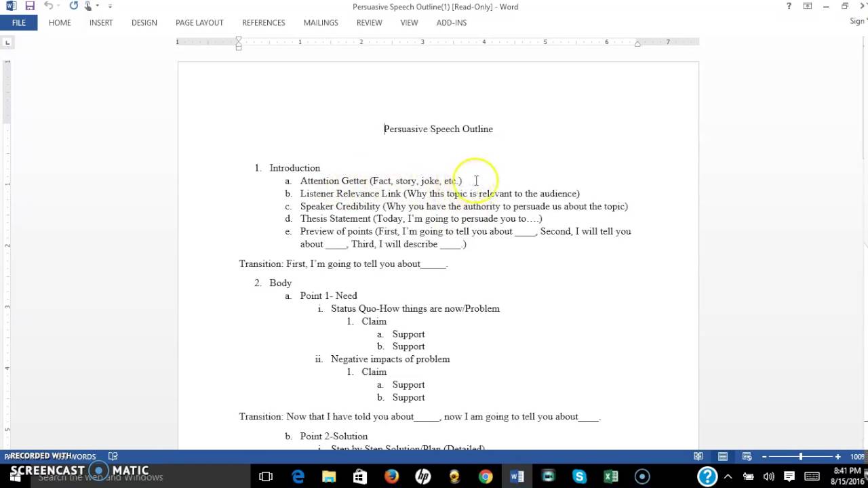This screenshot has width=868, height=488.
Task: Expand the hidden system tray icons chevron
Action: 730,476
